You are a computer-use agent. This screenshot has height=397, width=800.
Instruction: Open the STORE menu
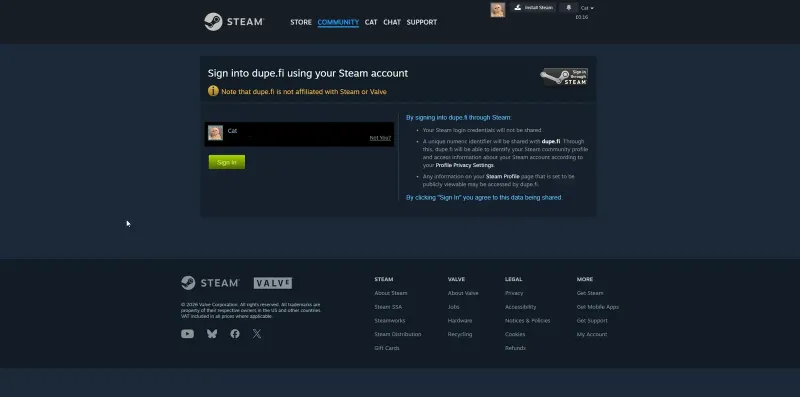tap(301, 22)
